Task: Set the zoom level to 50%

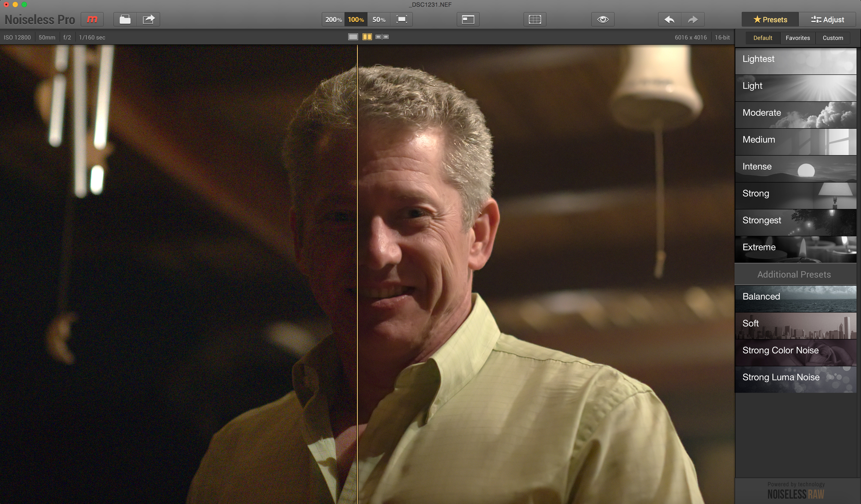Action: click(x=379, y=20)
